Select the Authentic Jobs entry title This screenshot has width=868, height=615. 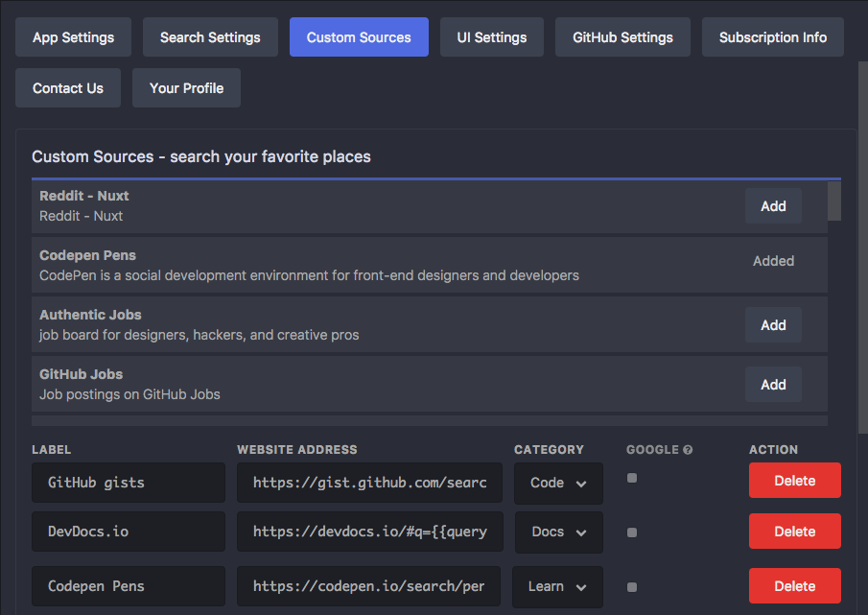90,315
